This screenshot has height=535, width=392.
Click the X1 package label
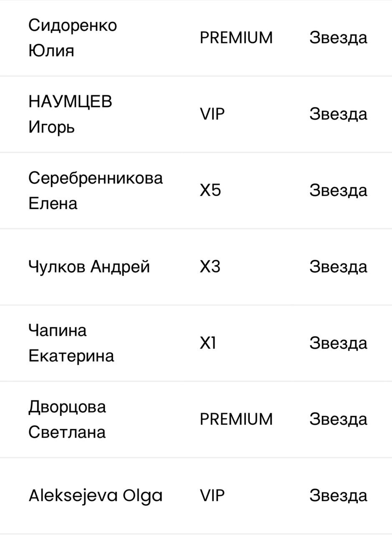click(x=208, y=343)
